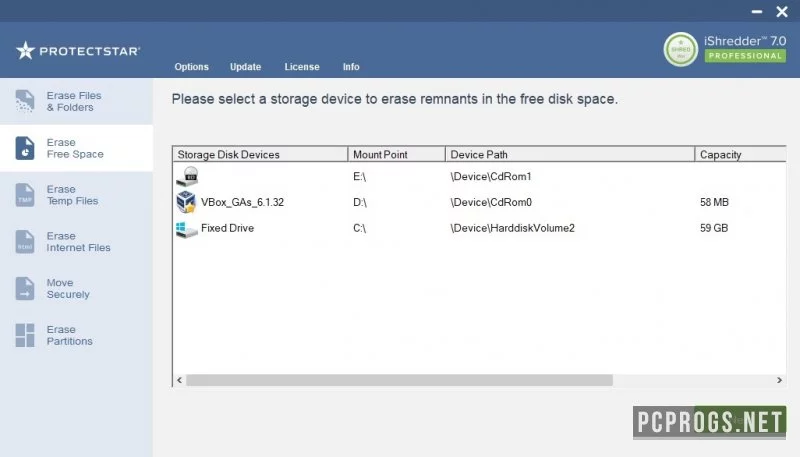Viewport: 800px width, 457px height.
Task: Open the Update menu
Action: [245, 67]
